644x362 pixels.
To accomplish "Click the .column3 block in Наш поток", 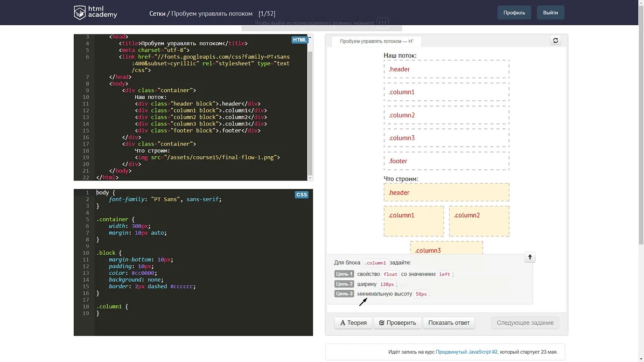I will 446,138.
